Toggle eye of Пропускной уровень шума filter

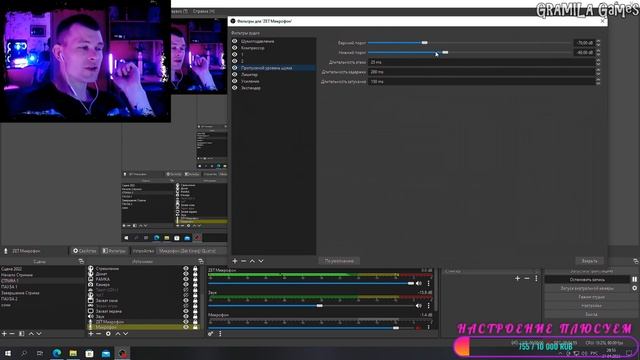point(235,68)
